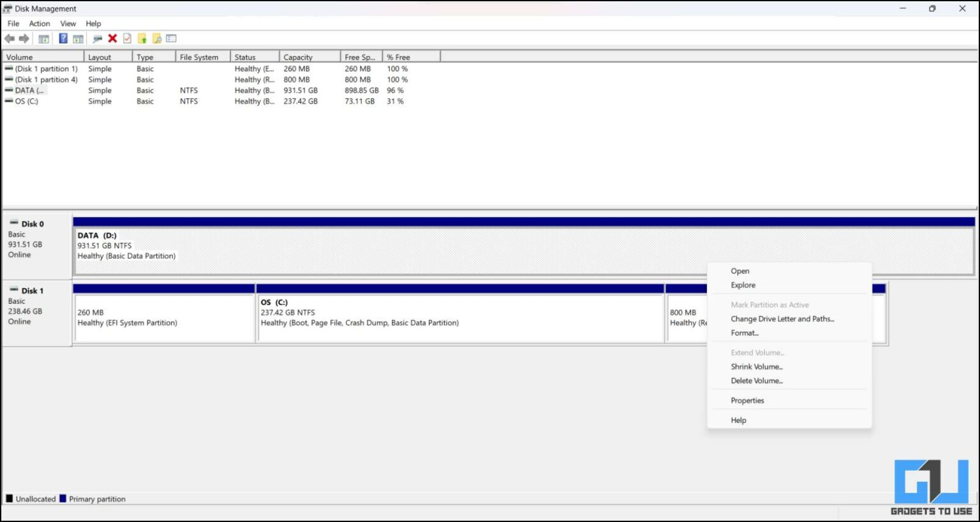
Task: Click the Forward navigation arrow icon
Action: point(24,38)
